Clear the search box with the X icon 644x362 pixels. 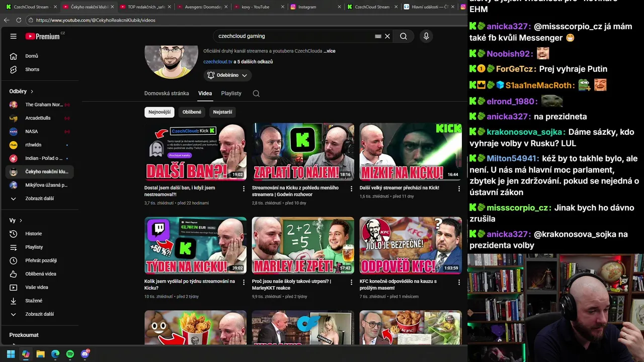click(x=387, y=36)
